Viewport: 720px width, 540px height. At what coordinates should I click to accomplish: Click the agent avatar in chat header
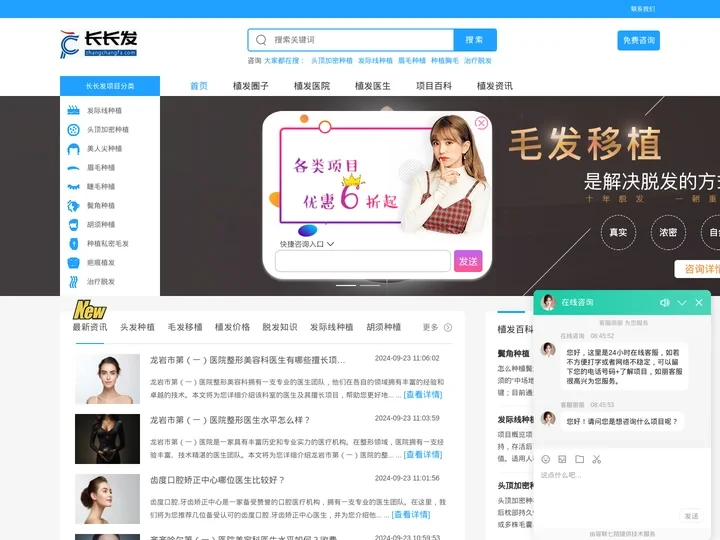[548, 303]
